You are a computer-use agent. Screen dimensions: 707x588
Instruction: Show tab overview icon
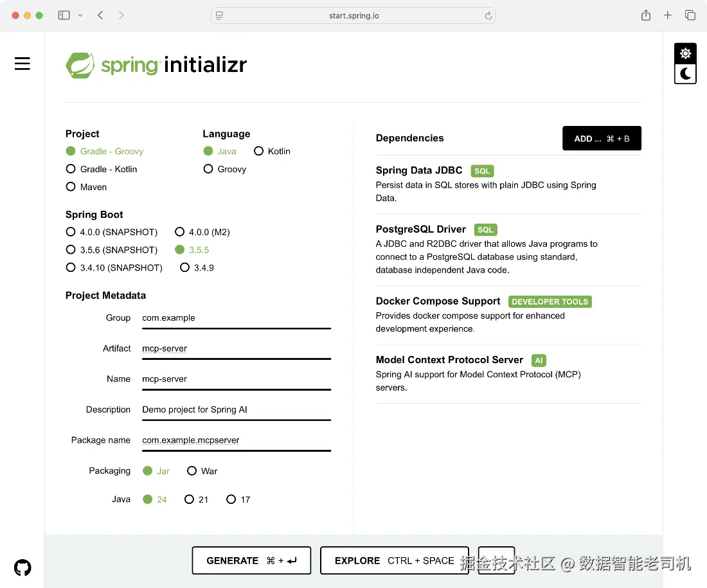tap(690, 15)
